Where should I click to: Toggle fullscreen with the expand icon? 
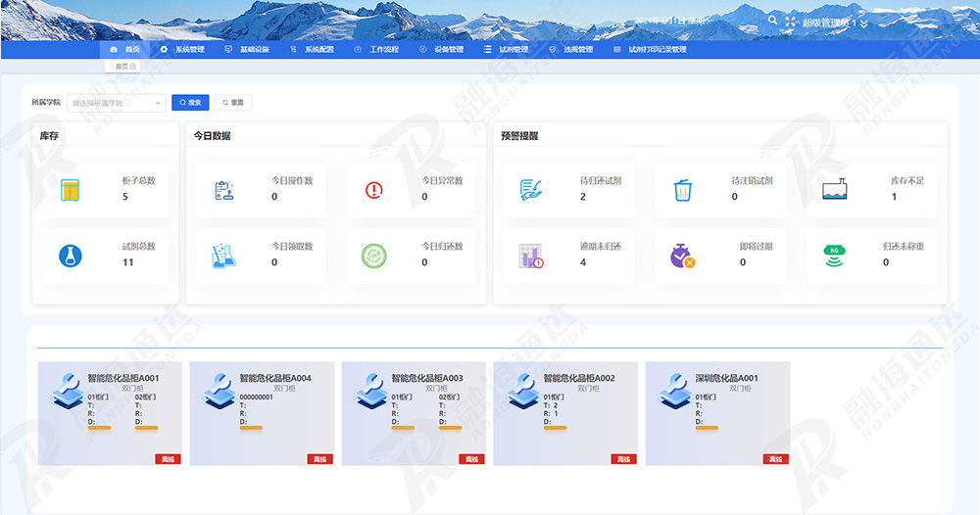(791, 22)
